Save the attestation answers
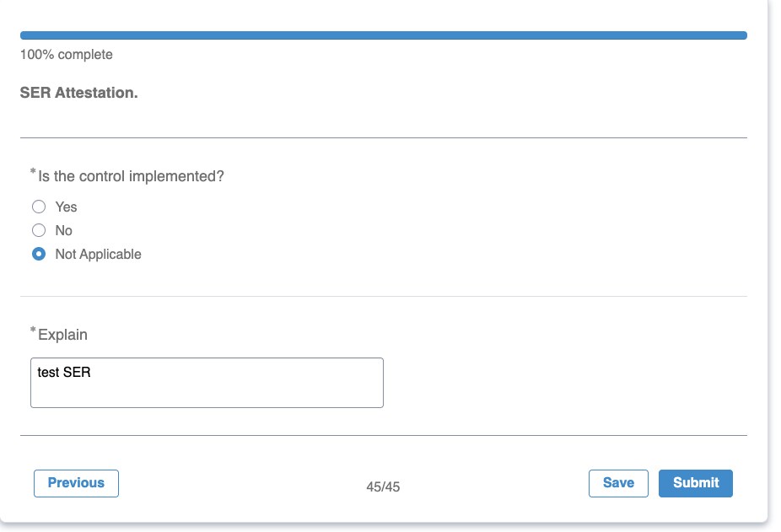Viewport: 781px width, 532px height. 618,483
